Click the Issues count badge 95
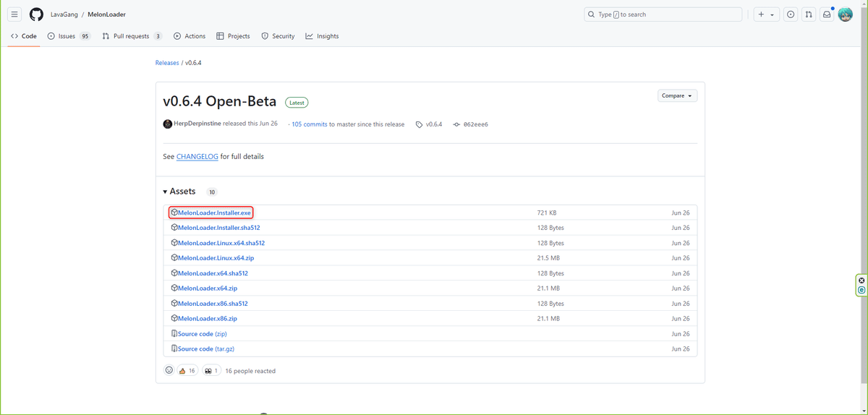 tap(85, 36)
